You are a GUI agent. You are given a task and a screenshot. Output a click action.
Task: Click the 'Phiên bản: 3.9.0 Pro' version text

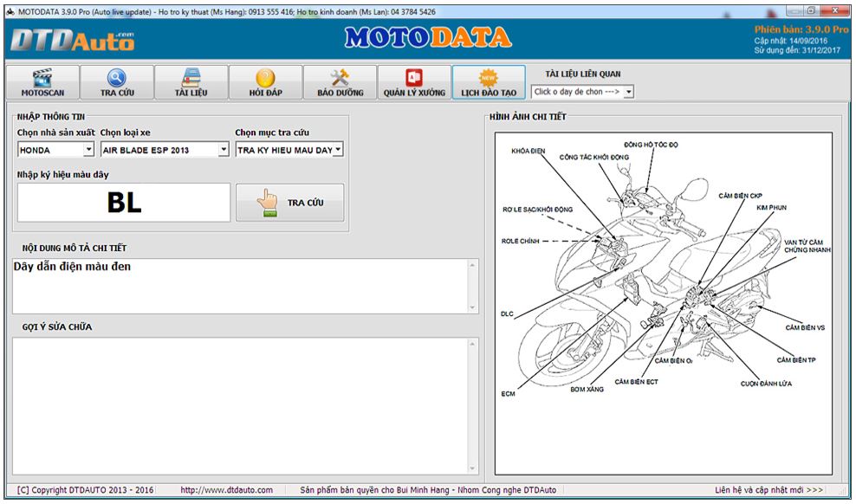tap(801, 29)
